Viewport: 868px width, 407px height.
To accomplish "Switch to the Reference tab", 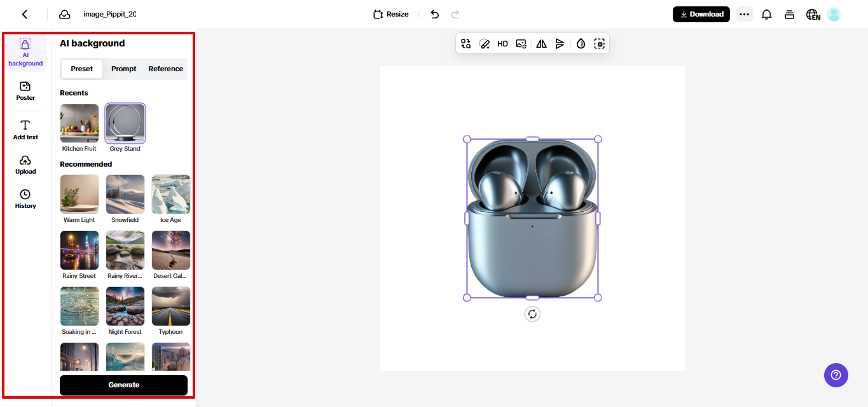I will [x=165, y=69].
